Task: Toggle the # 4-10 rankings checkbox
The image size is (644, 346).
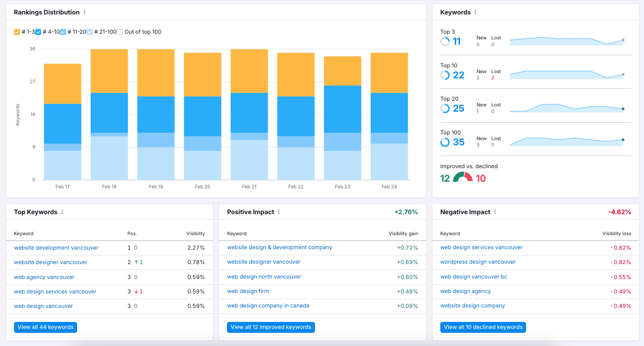Action: (x=38, y=32)
